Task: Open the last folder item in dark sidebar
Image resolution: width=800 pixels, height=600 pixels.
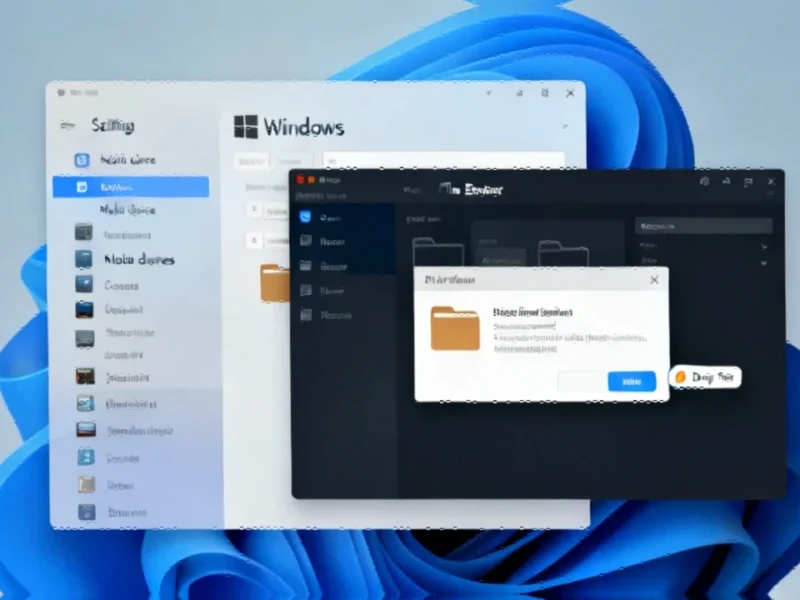Action: [x=306, y=315]
